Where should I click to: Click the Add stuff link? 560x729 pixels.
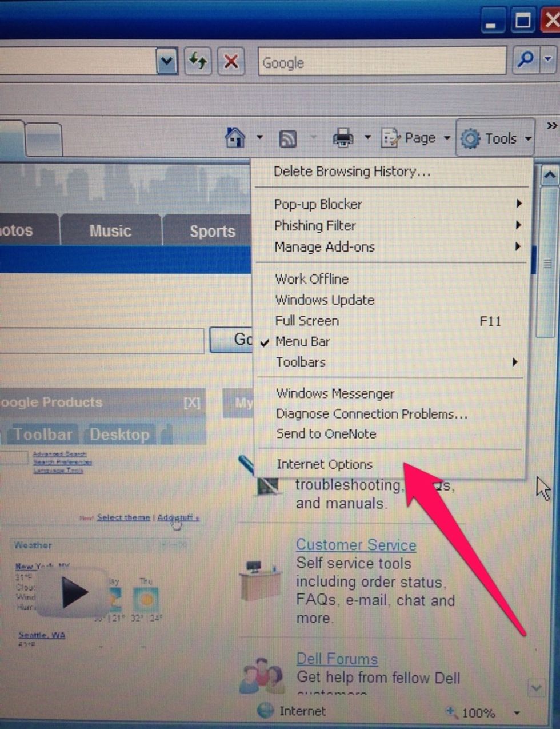[178, 518]
